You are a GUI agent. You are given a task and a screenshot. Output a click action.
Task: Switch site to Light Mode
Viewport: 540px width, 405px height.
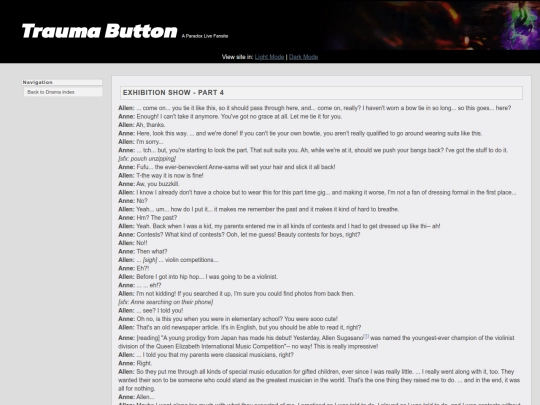(269, 57)
